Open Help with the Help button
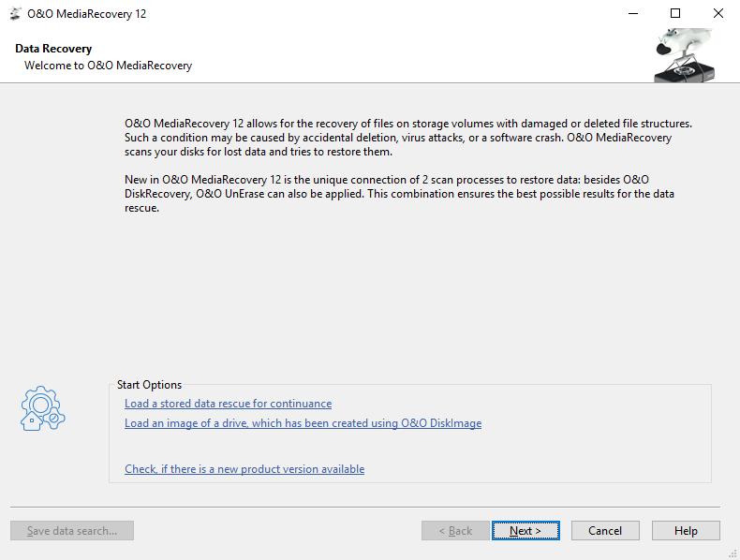 coord(686,531)
